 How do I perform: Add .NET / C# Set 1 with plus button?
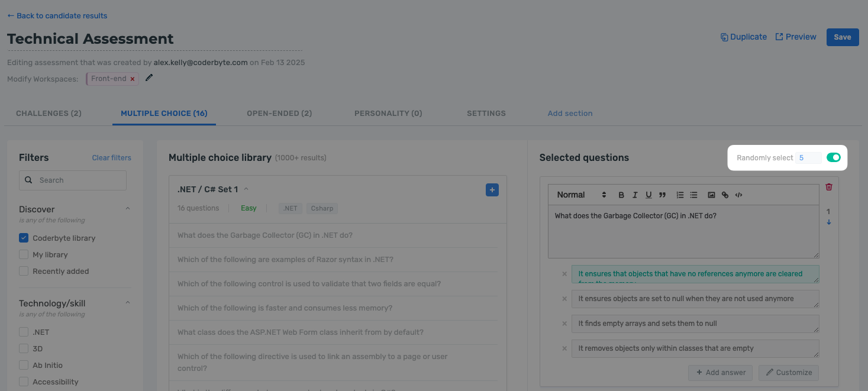(492, 190)
